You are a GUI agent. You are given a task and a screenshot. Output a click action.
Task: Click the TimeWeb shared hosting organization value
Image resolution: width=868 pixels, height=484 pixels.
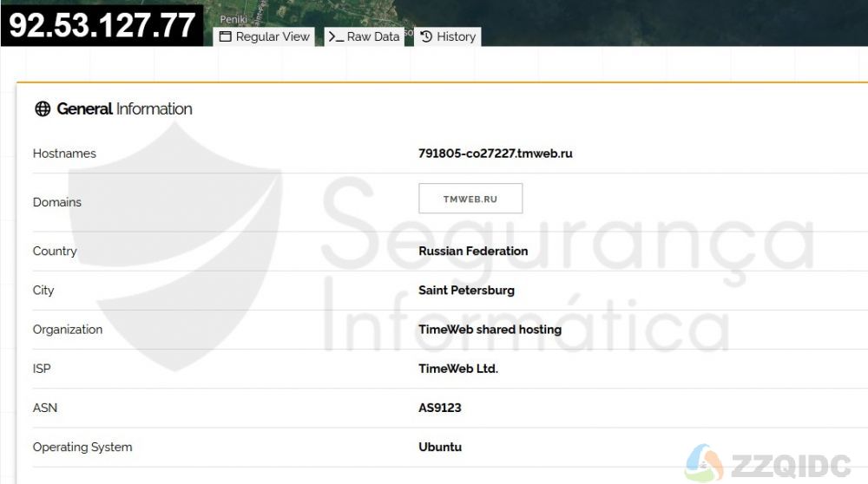click(490, 330)
